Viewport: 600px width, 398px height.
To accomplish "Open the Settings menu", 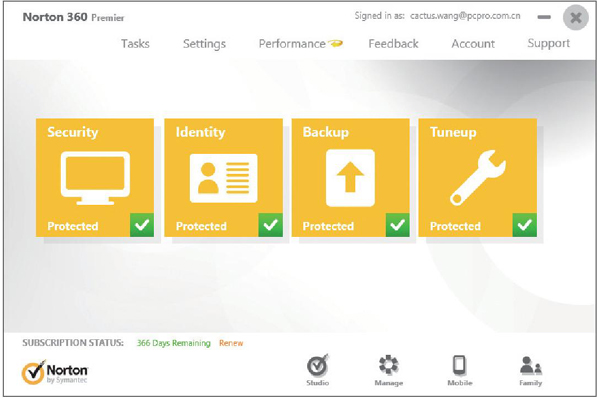I will coord(204,44).
